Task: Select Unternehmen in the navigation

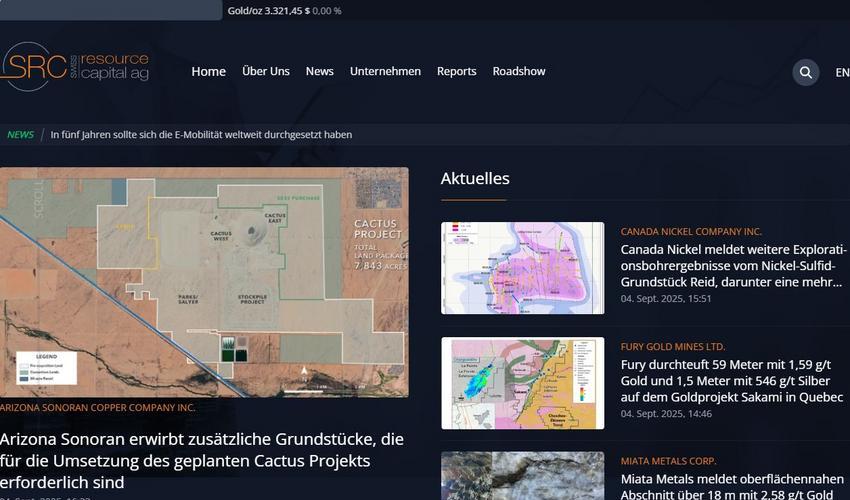Action: tap(385, 72)
